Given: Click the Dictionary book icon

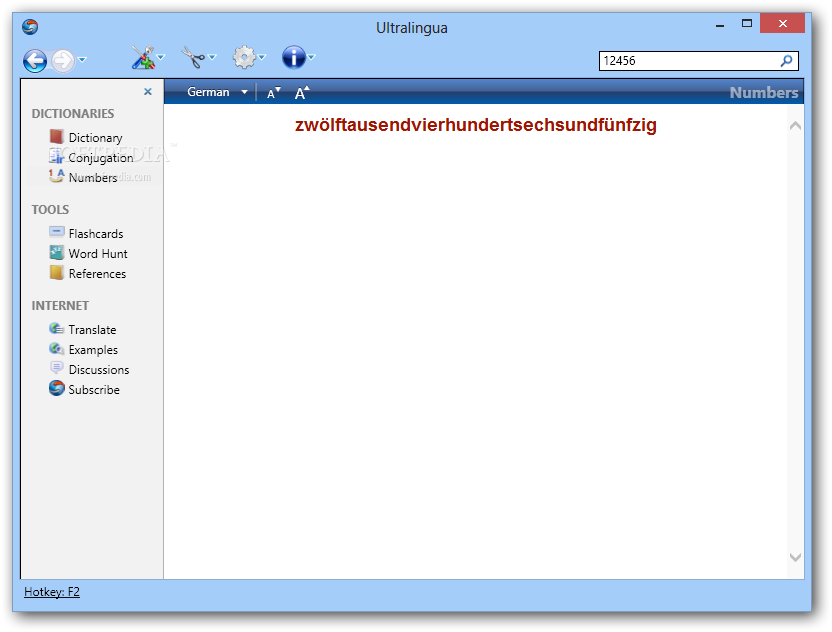Looking at the screenshot, I should (x=56, y=137).
